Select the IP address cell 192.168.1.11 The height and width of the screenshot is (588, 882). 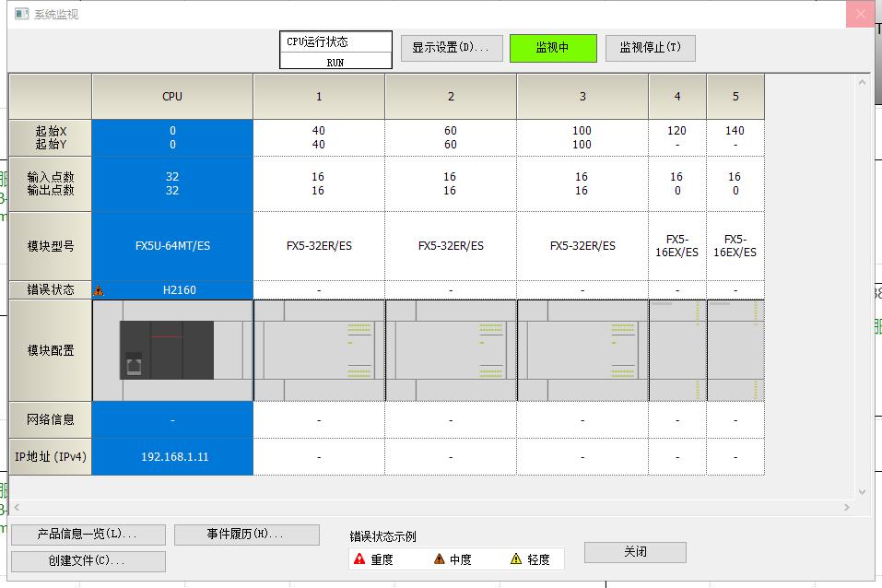tap(171, 456)
